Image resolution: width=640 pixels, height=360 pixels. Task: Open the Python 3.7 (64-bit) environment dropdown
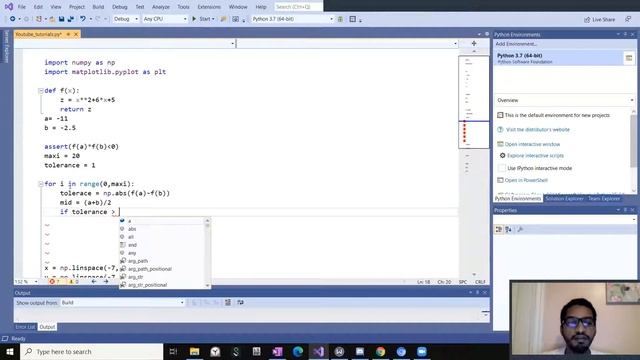tap(292, 19)
